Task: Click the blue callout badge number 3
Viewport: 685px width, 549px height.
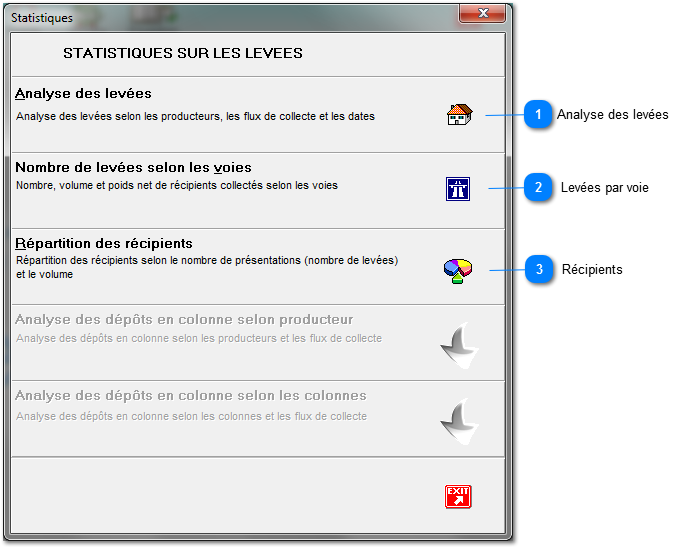Action: click(539, 269)
